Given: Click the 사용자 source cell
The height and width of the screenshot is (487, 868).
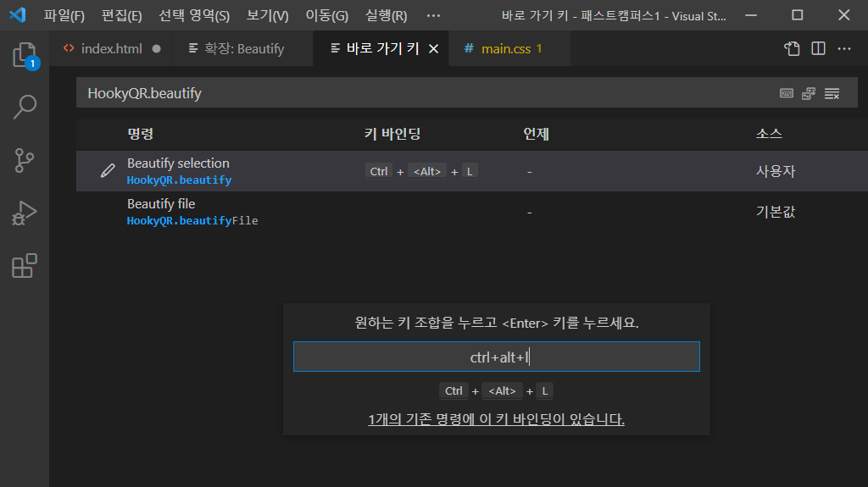Looking at the screenshot, I should click(x=776, y=171).
